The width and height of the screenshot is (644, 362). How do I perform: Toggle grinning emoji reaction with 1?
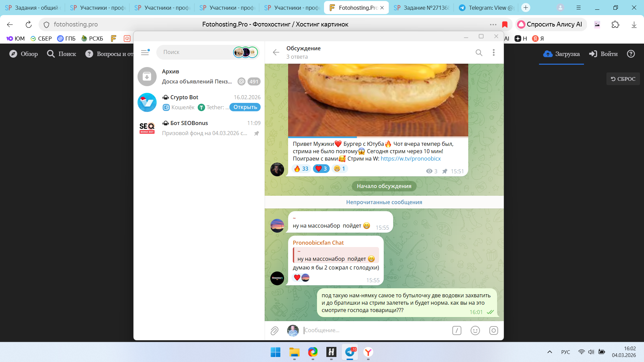[339, 169]
